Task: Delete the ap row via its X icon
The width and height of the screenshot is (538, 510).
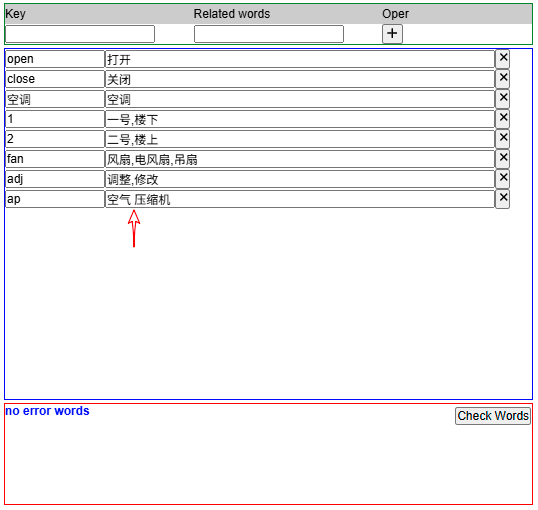Action: click(x=503, y=198)
